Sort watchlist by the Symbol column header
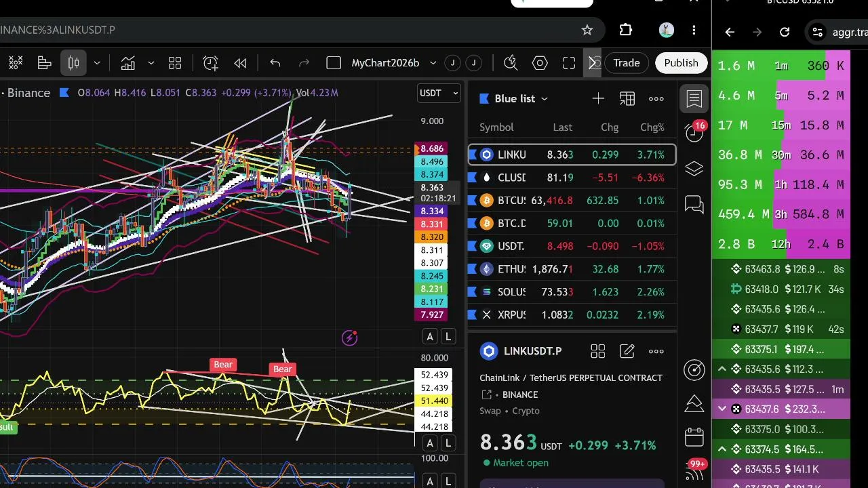The height and width of the screenshot is (488, 868). [x=496, y=127]
